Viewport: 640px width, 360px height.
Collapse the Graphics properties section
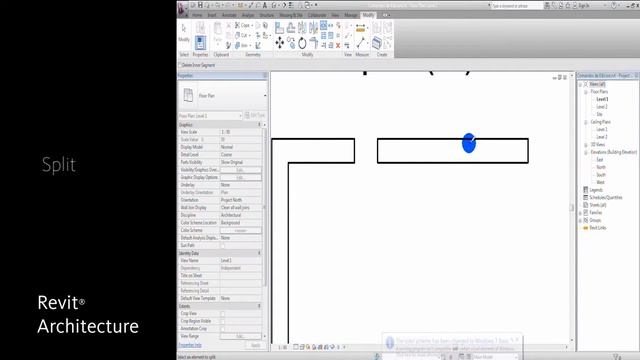tap(259, 124)
